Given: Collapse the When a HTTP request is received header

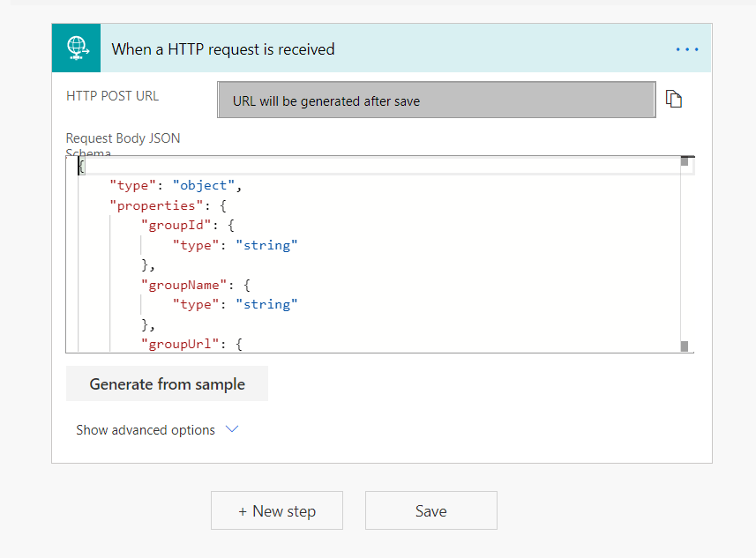Looking at the screenshot, I should coord(223,49).
